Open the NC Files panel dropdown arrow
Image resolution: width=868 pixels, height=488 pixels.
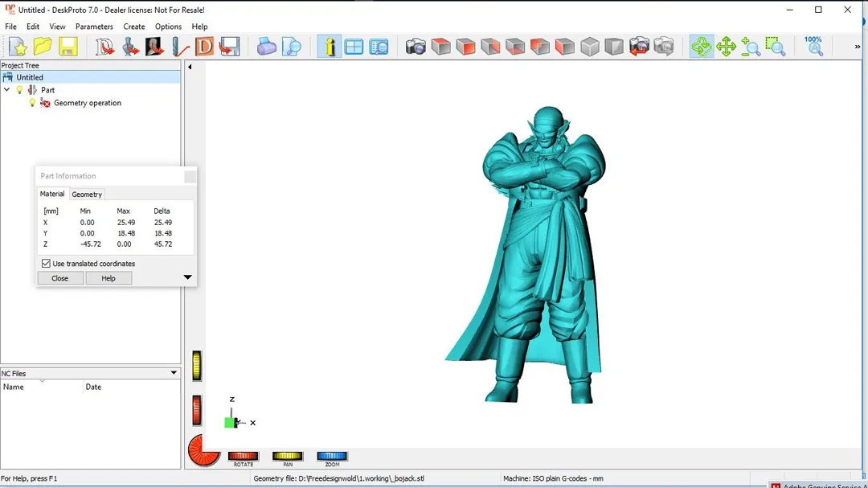(174, 373)
